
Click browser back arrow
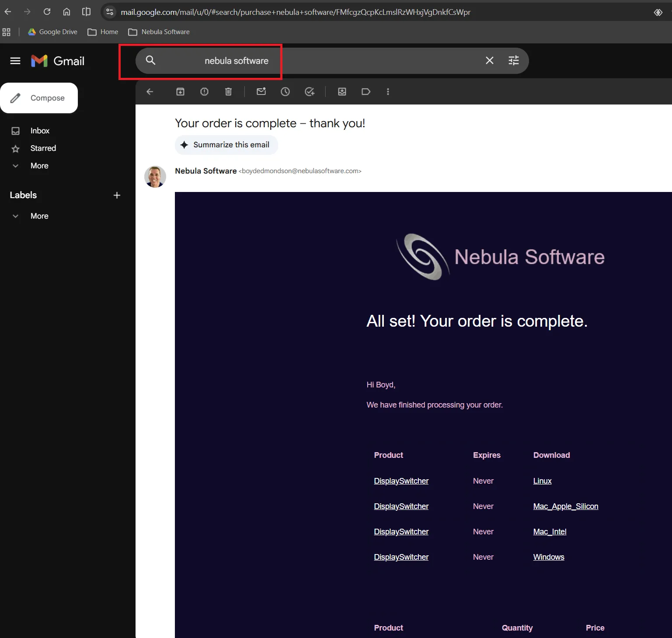pos(8,12)
